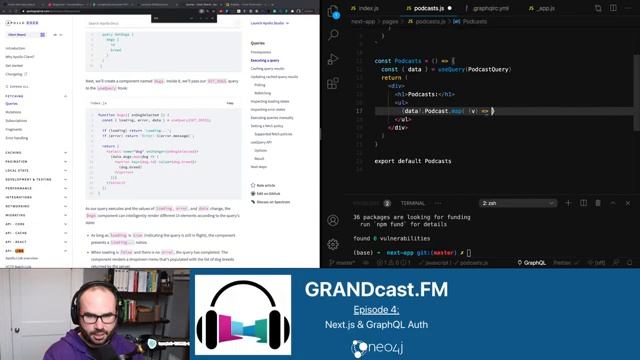Switch to the podcasts.js editor tab
The image size is (640, 360).
click(429, 8)
